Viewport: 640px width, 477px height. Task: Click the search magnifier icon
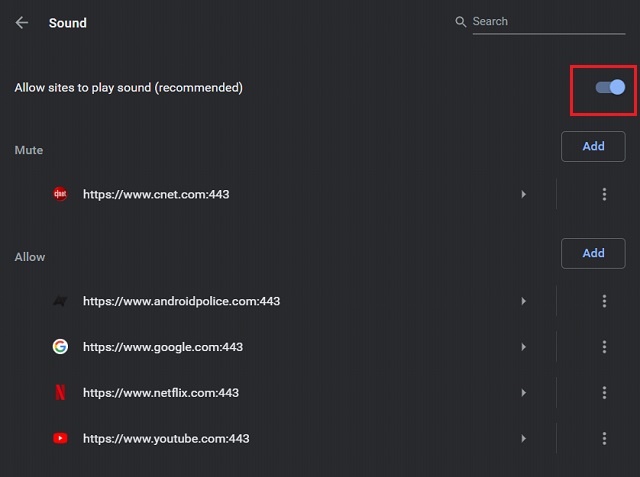pyautogui.click(x=460, y=22)
